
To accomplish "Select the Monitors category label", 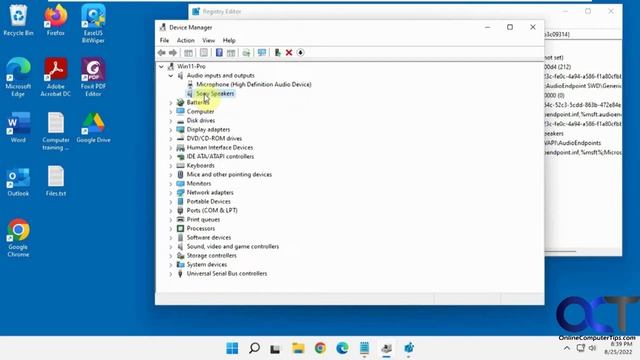I will pyautogui.click(x=199, y=183).
